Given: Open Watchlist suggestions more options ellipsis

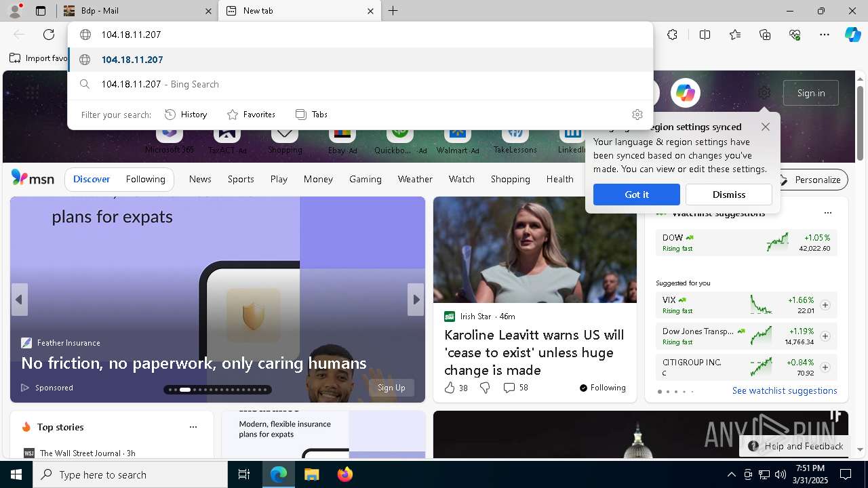Looking at the screenshot, I should pyautogui.click(x=827, y=213).
